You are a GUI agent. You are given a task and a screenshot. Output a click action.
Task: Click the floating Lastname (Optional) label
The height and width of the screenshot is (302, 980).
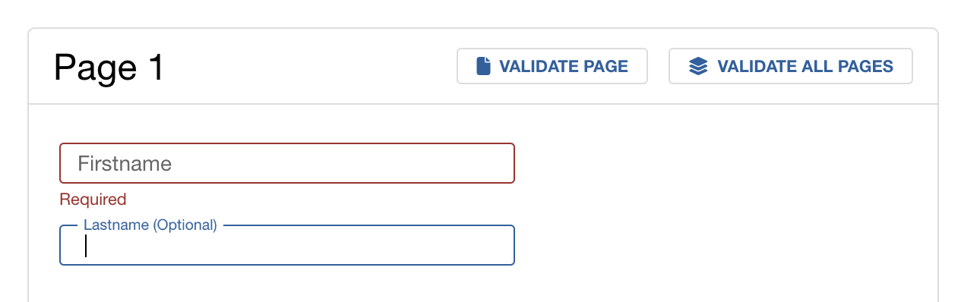click(x=150, y=225)
